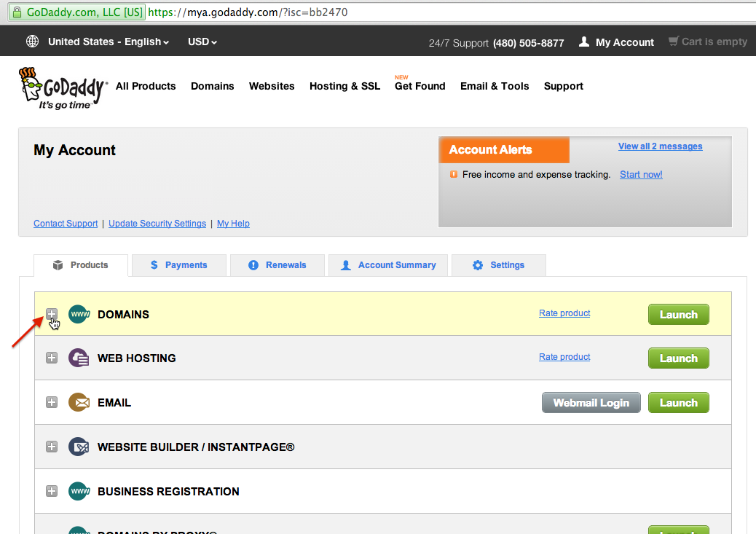Click the Renewals exclamation icon
The width and height of the screenshot is (756, 534).
tap(253, 265)
